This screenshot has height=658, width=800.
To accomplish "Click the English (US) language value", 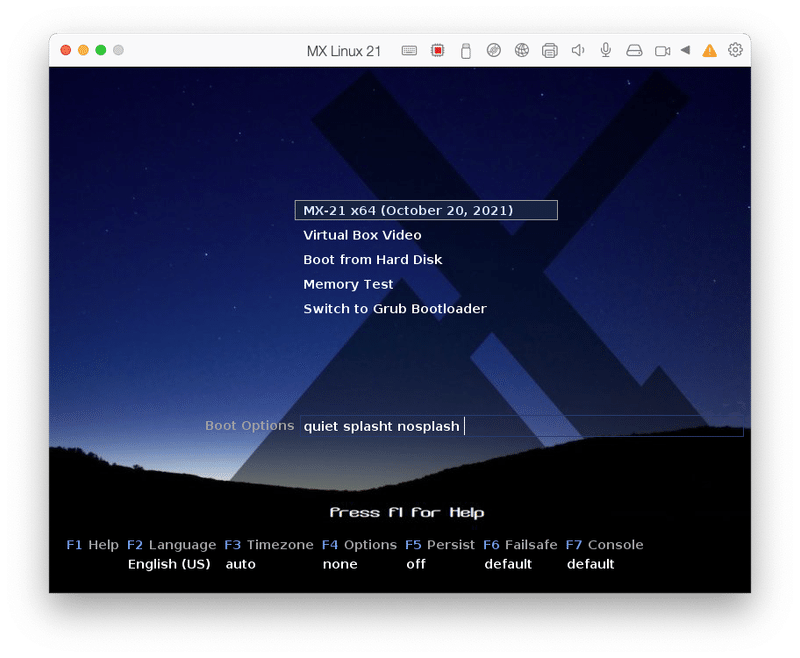I will click(169, 564).
